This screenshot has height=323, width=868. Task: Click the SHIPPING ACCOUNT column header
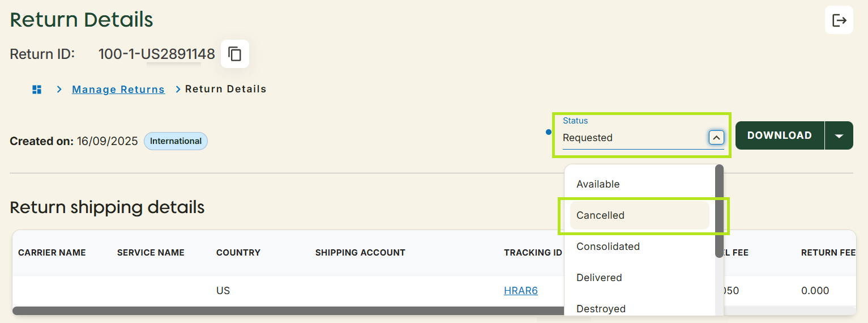tap(360, 253)
